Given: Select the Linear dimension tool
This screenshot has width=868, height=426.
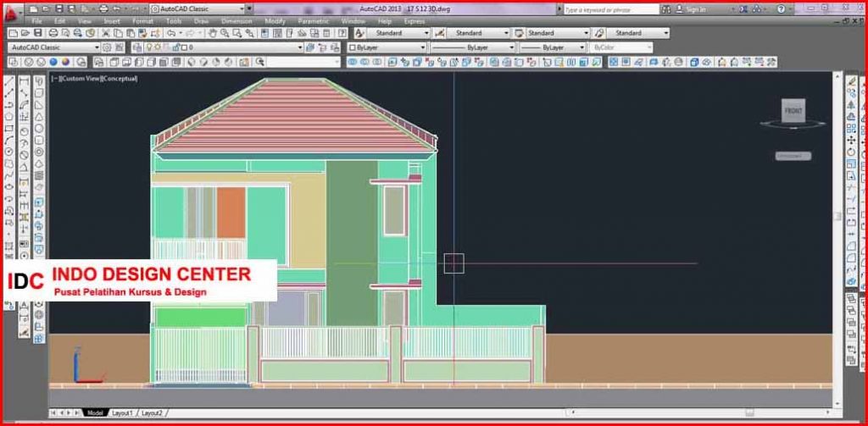Looking at the screenshot, I should coord(25,82).
